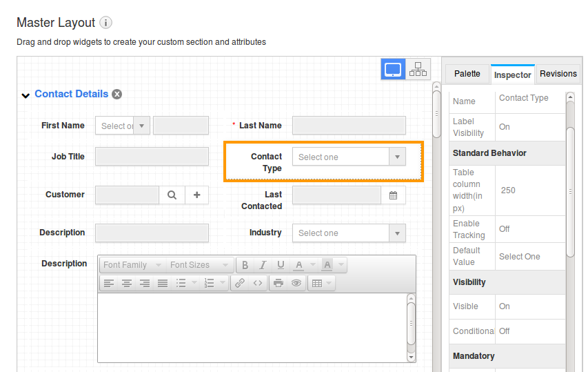Remove the Contact Details section
Image resolution: width=588 pixels, height=372 pixels.
click(x=117, y=95)
